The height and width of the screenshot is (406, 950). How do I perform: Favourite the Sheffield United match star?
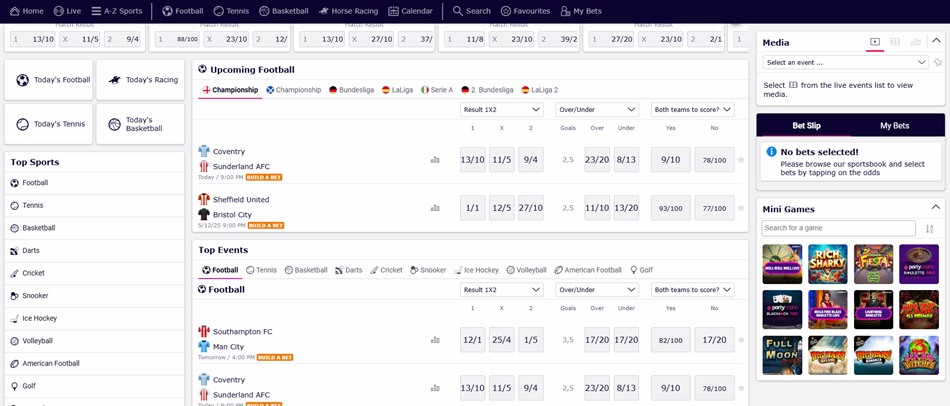pyautogui.click(x=741, y=208)
